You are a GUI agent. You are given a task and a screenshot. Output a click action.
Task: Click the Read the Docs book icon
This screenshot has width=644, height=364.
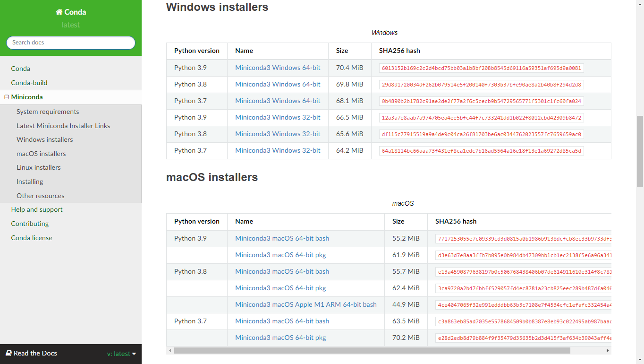(8, 353)
